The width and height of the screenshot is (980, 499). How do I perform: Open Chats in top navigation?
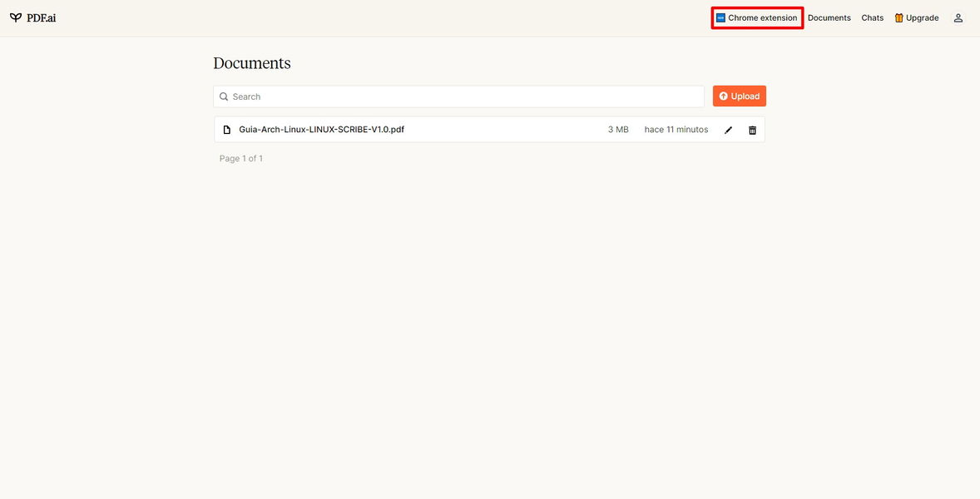click(873, 18)
